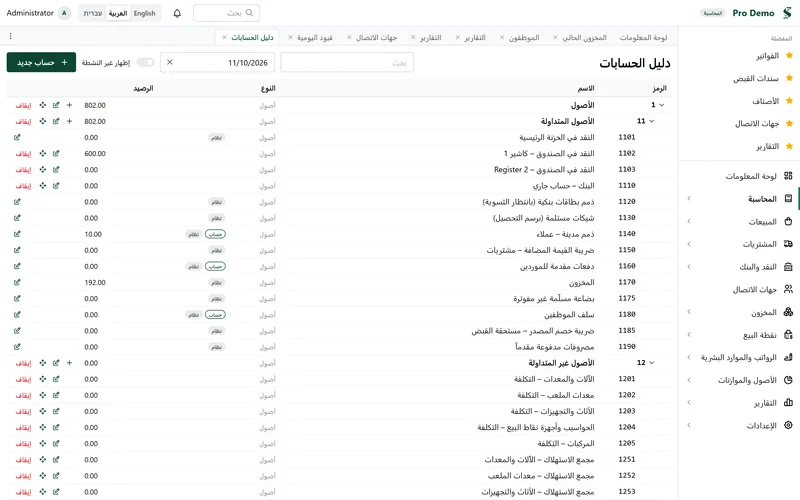Expand the نقطة البيع sidebar section

[x=689, y=335]
